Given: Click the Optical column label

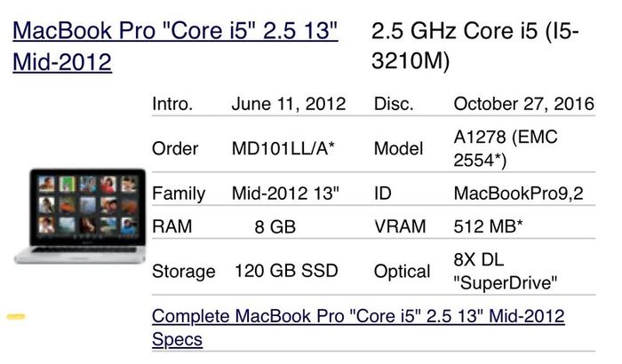Looking at the screenshot, I should pyautogui.click(x=402, y=272).
